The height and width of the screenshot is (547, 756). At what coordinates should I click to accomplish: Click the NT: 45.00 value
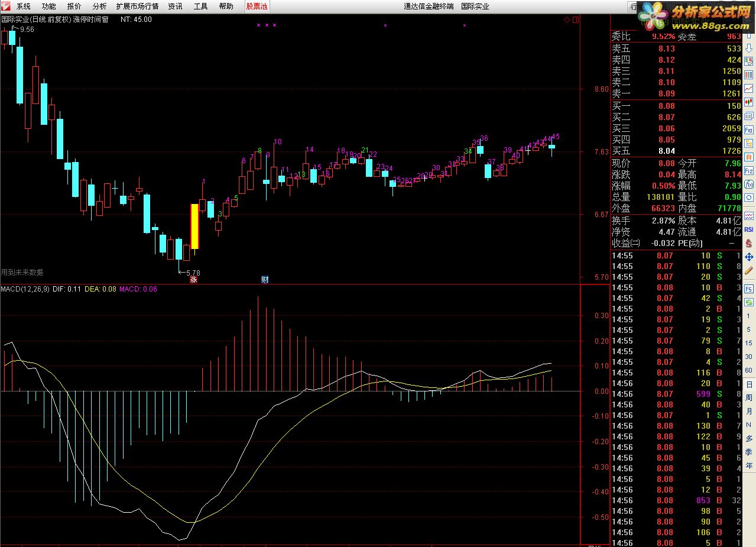click(x=136, y=19)
